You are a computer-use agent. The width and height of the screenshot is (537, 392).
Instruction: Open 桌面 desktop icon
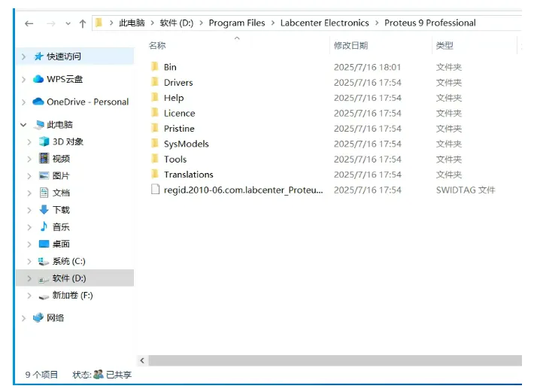44,244
